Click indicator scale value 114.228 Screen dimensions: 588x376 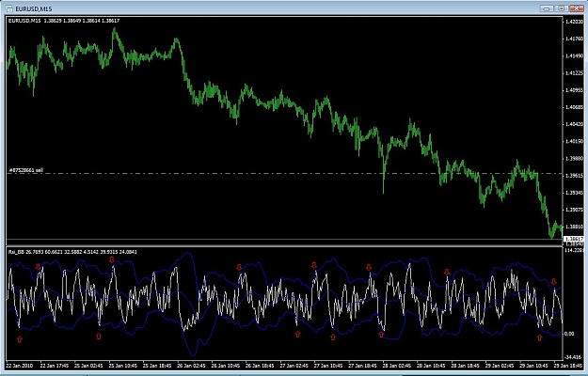[x=575, y=251]
